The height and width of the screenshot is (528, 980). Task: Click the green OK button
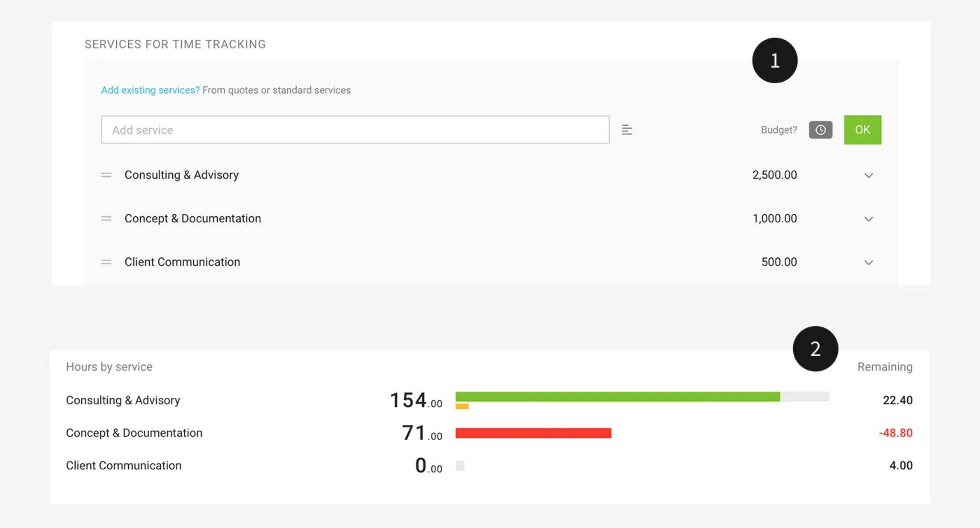[863, 130]
